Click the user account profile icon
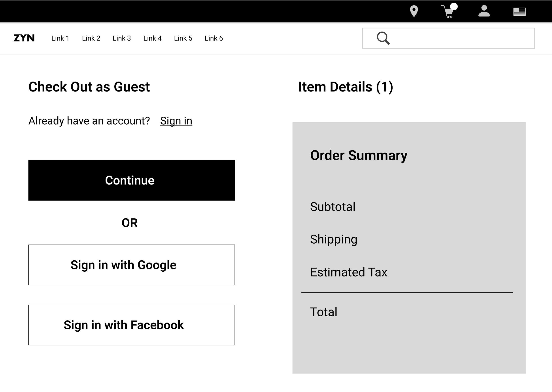This screenshot has height=392, width=552. pyautogui.click(x=484, y=11)
